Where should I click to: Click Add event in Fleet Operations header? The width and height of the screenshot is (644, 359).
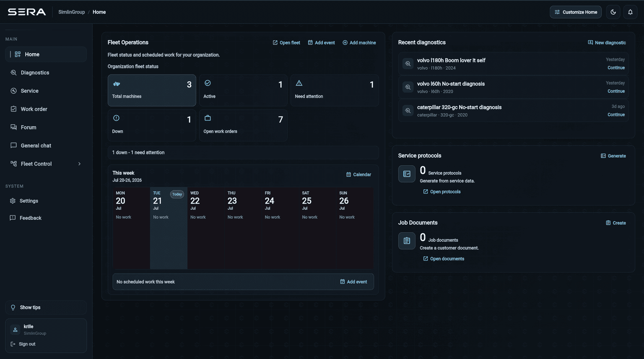click(x=321, y=43)
